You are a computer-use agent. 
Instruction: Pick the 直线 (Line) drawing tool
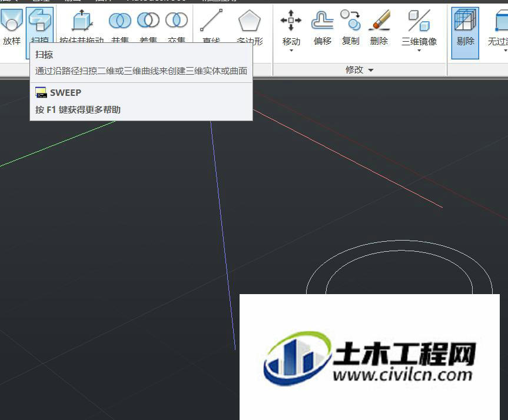click(211, 25)
